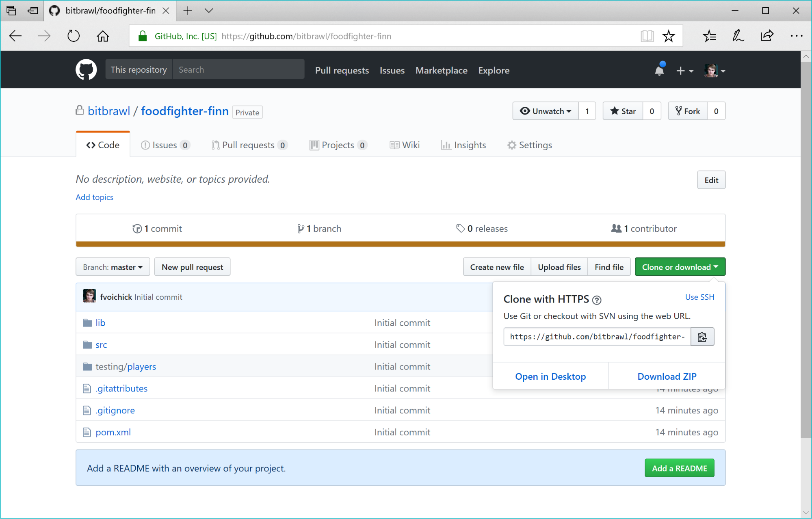The height and width of the screenshot is (519, 812).
Task: Switch to Use SSH link
Action: tap(699, 297)
